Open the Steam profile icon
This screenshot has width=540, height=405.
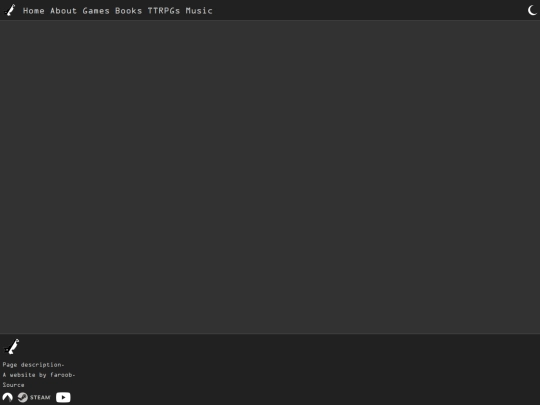(34, 397)
